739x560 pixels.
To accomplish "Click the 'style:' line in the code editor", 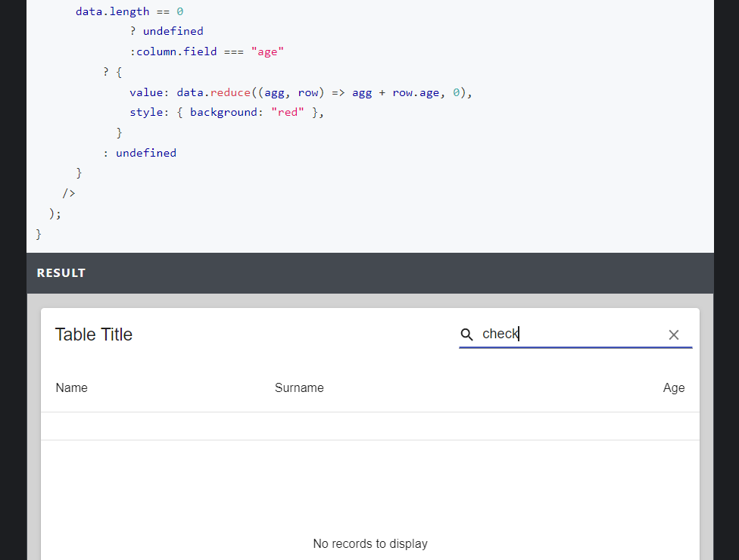I will pos(146,111).
